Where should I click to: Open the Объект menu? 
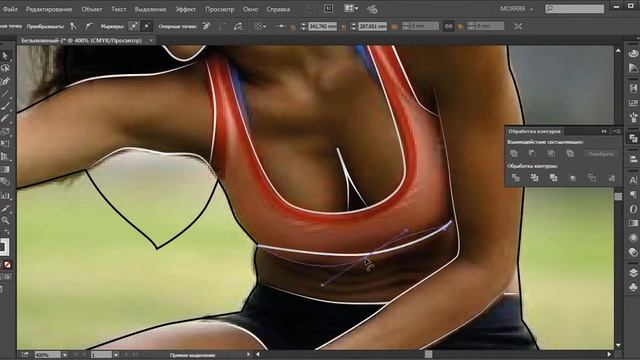point(91,9)
